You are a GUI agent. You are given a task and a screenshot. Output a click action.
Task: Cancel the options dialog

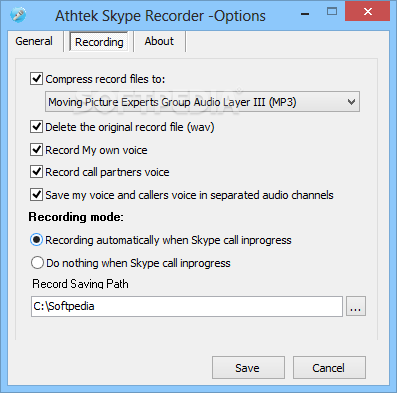point(329,368)
